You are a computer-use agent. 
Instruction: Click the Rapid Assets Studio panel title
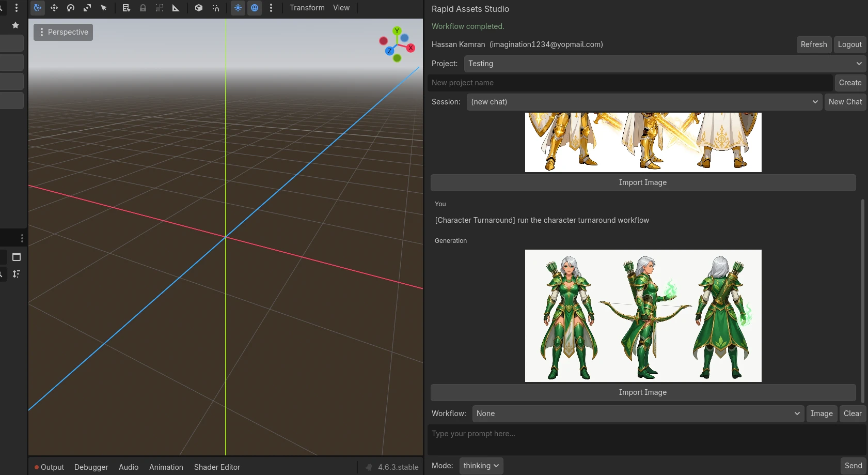point(470,9)
